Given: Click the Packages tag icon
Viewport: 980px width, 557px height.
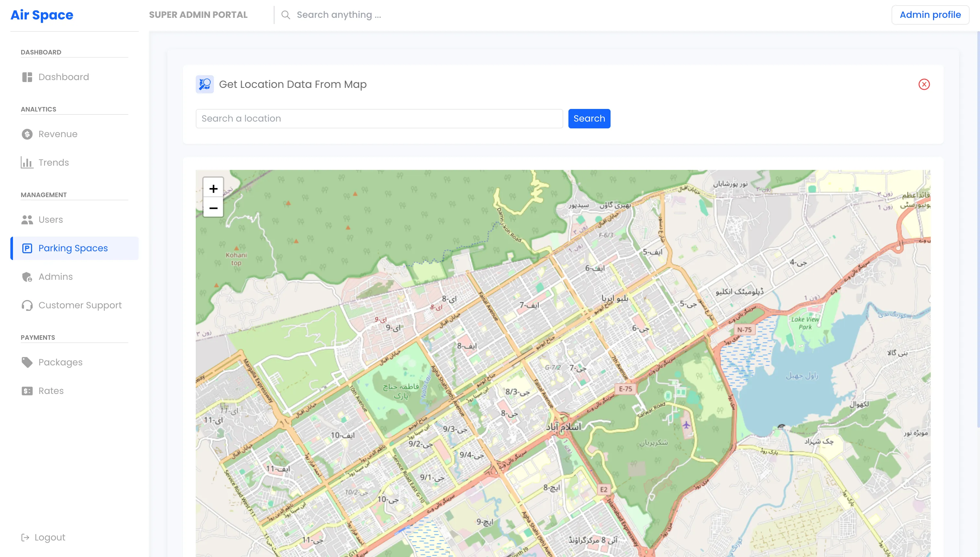Looking at the screenshot, I should coord(27,362).
